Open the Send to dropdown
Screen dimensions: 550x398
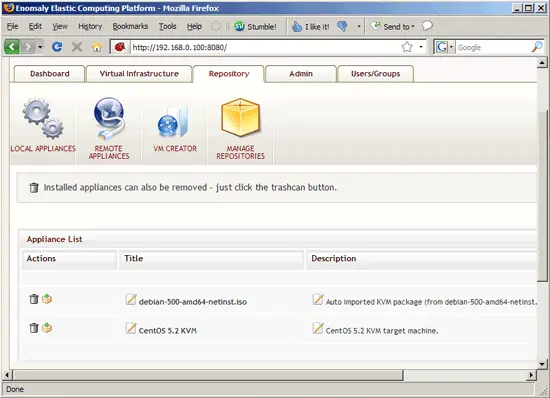[393, 26]
